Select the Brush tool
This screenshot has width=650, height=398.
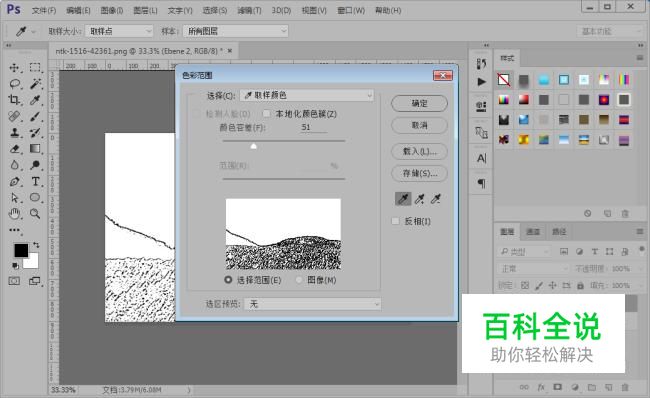tap(35, 116)
